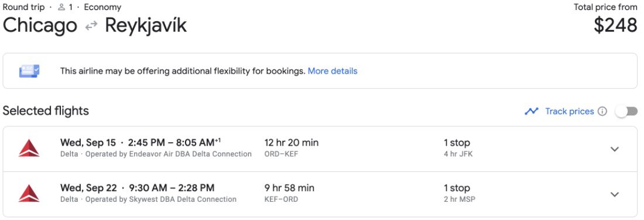Click the '12 hr 20 min' duration

point(292,142)
